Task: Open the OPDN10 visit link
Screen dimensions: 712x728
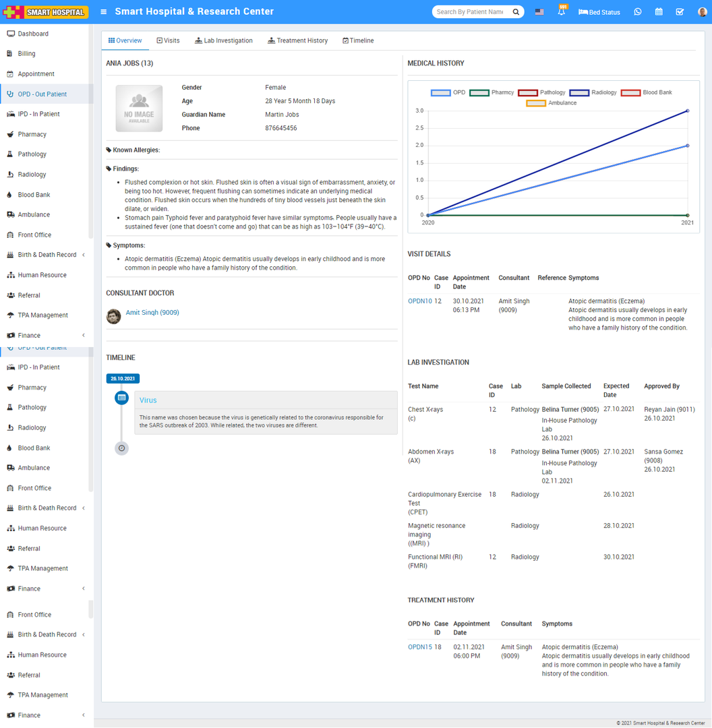Action: [419, 301]
